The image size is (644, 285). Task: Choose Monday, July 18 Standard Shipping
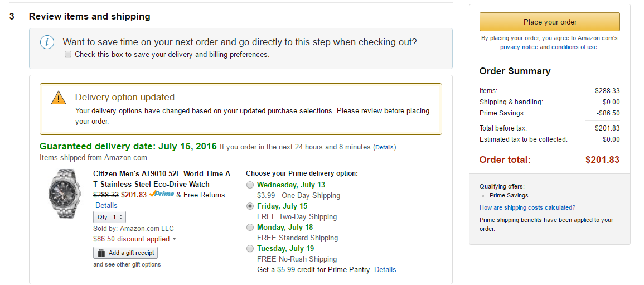(250, 227)
